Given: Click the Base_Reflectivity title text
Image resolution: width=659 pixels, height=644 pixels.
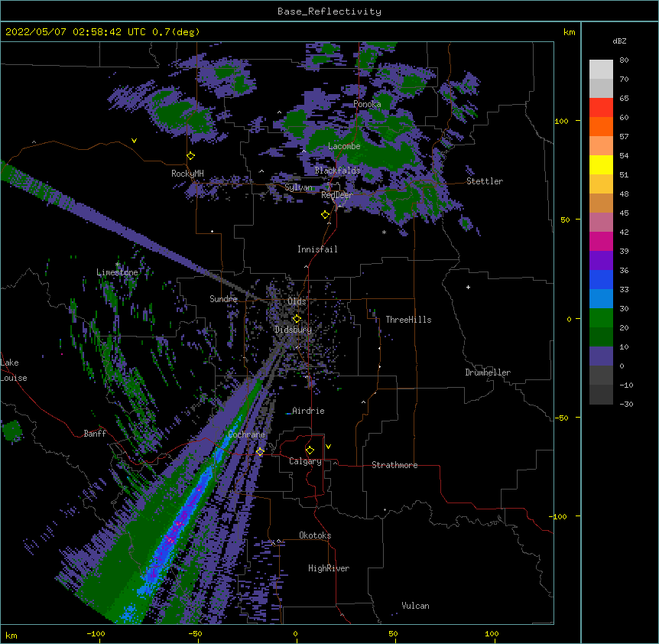Looking at the screenshot, I should [329, 11].
